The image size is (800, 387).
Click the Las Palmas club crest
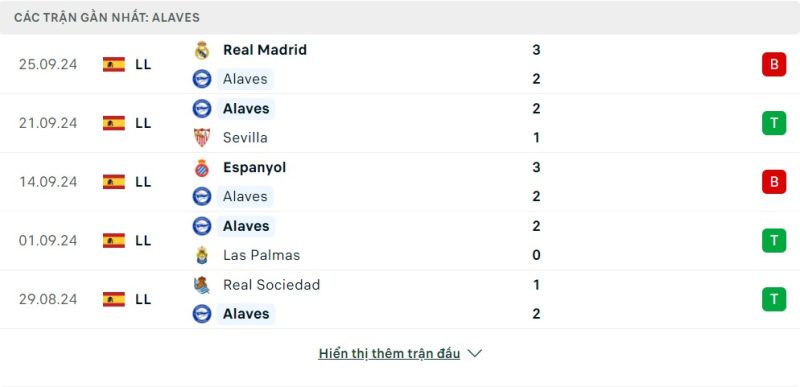tap(202, 255)
